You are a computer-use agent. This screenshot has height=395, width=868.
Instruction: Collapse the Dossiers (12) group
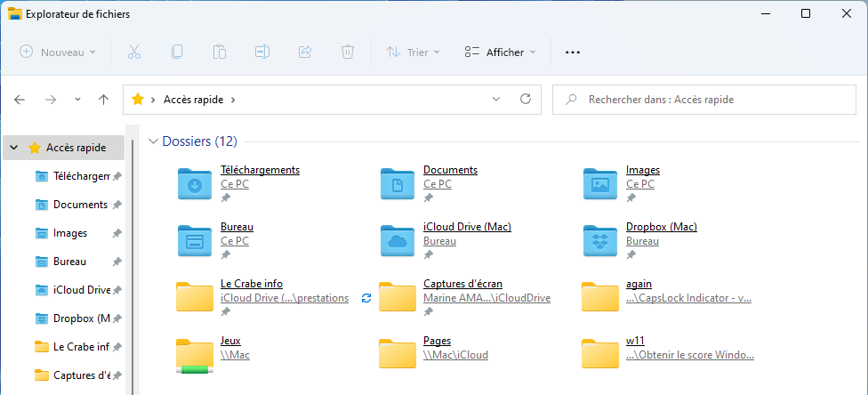153,141
